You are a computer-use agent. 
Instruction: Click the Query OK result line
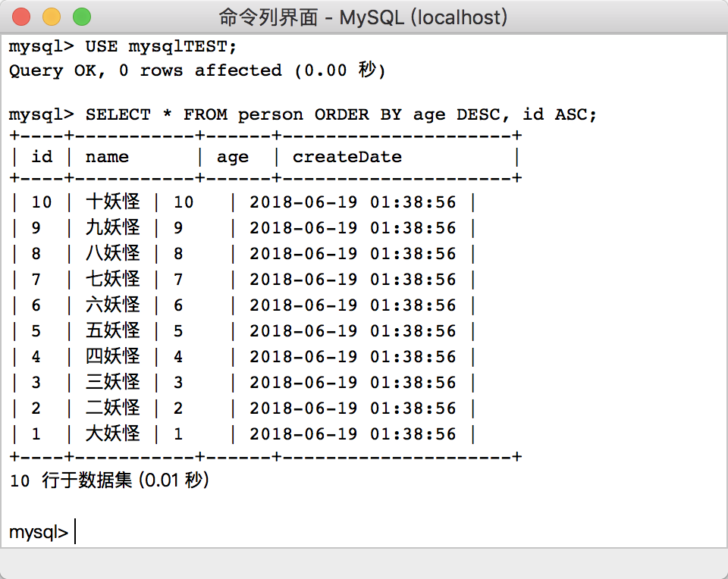(x=197, y=71)
